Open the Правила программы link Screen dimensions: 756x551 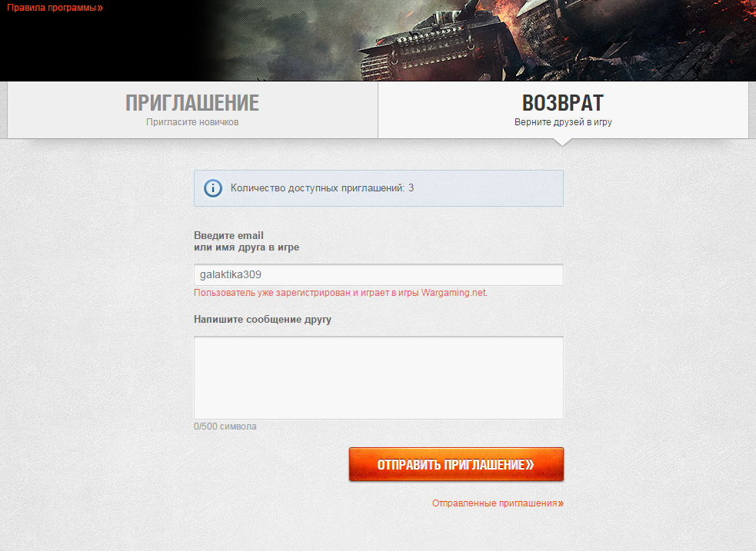55,8
